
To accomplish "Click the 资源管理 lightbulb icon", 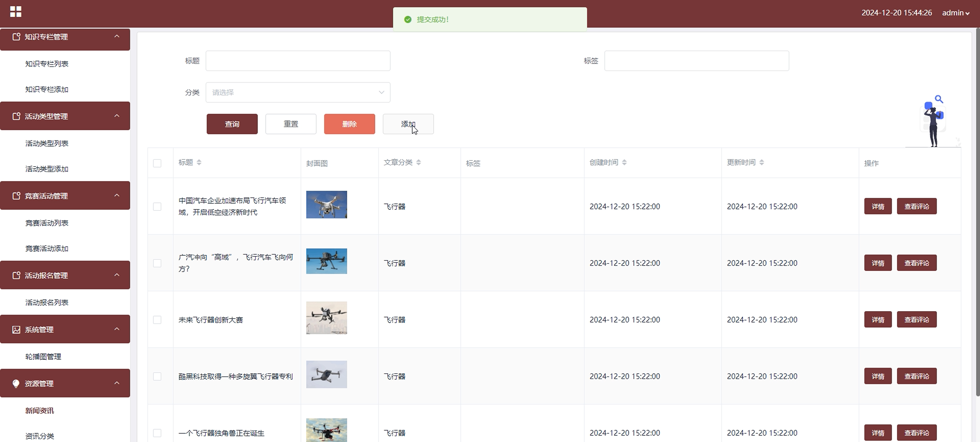I will 16,384.
